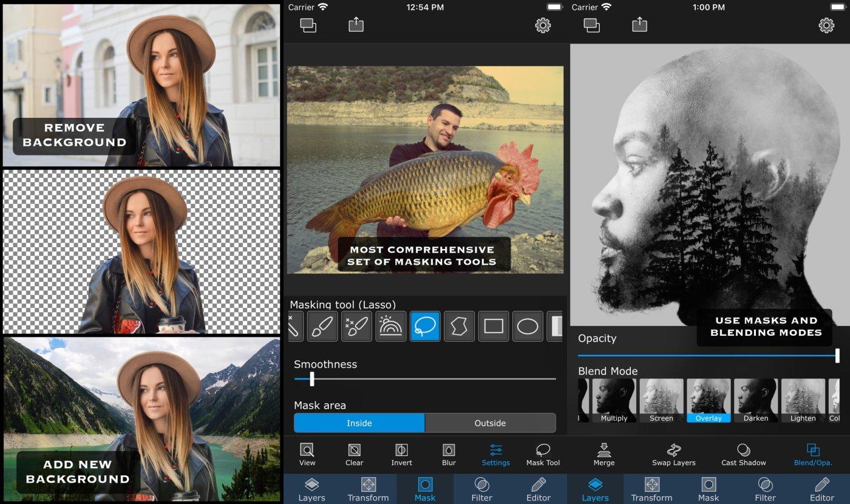Open Transform tab on Blend Mode screen
The width and height of the screenshot is (850, 504).
coord(651,489)
